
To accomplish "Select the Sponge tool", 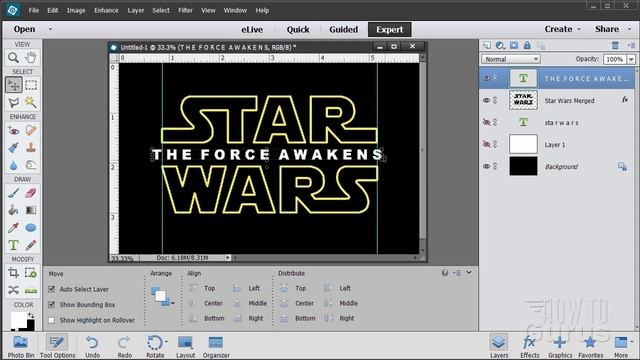I will (31, 165).
